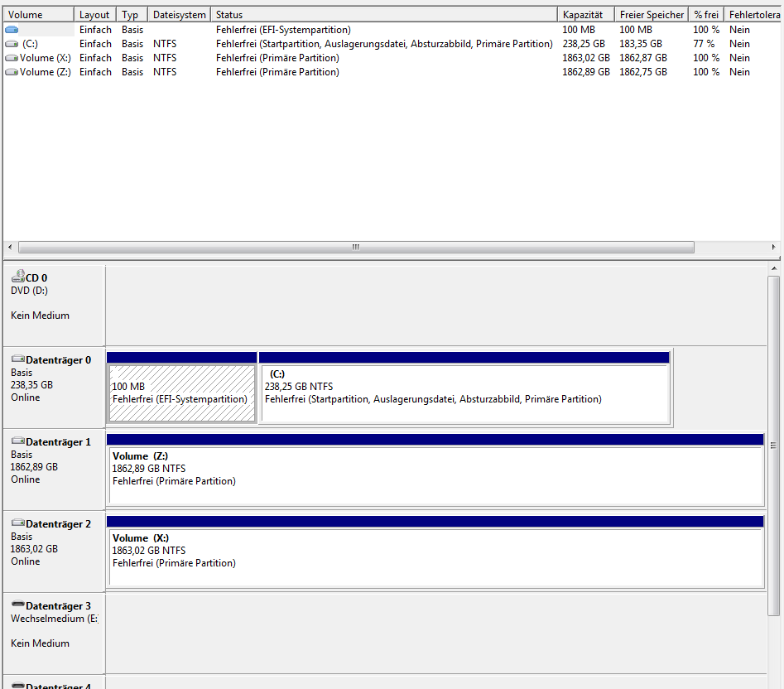Click Fehlerfrei (EFI-Systempartition) status in list
784x689 pixels.
click(x=283, y=30)
